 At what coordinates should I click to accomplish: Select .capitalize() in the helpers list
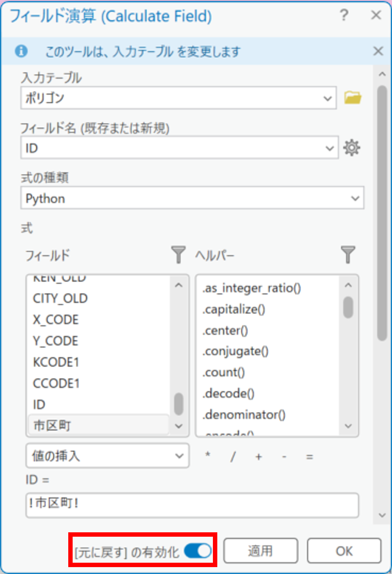pos(234,309)
